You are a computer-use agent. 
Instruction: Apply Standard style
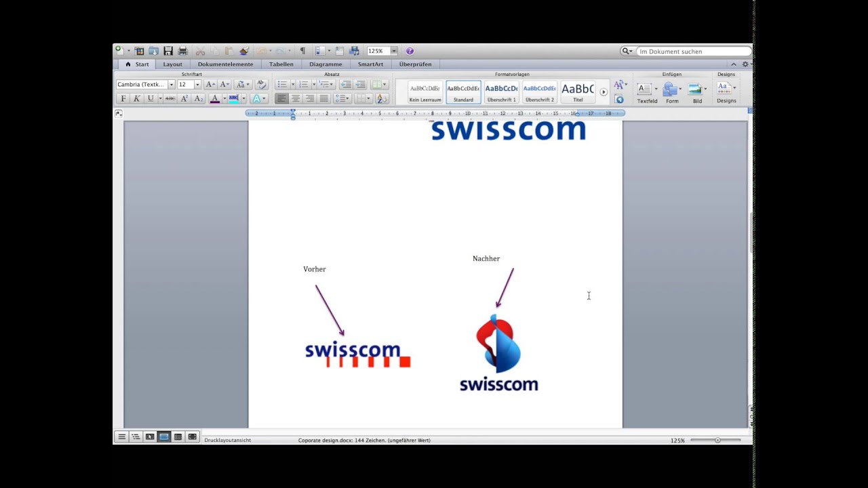coord(463,92)
